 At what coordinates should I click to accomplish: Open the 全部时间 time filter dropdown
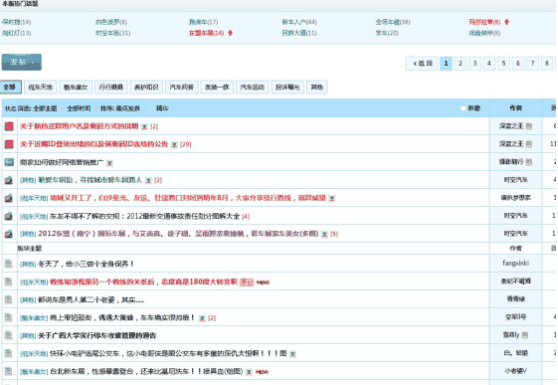pyautogui.click(x=80, y=109)
